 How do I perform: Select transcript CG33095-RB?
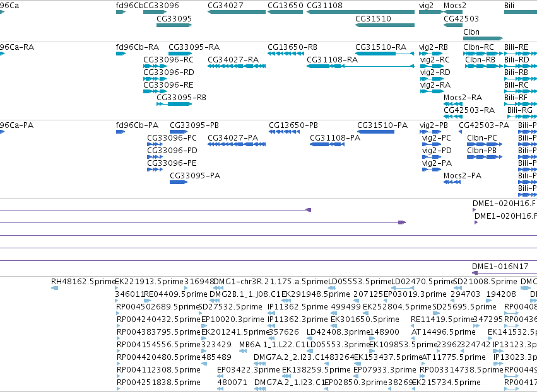[174, 103]
